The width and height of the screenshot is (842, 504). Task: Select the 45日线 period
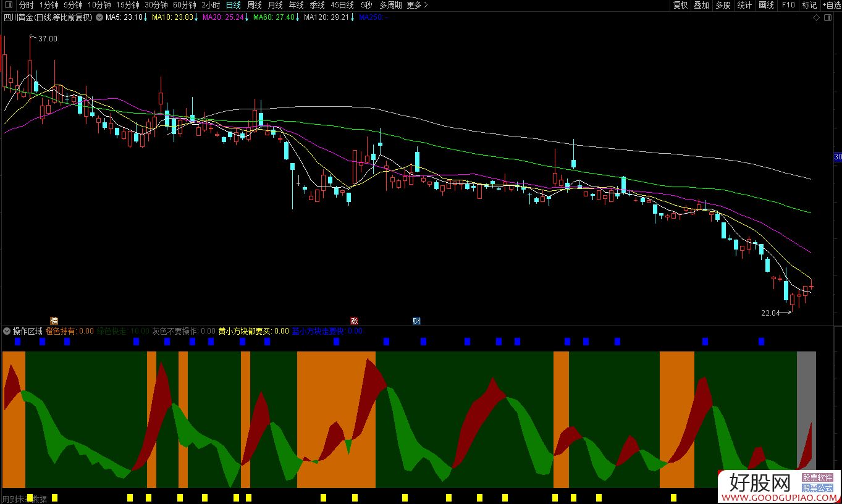tap(342, 5)
